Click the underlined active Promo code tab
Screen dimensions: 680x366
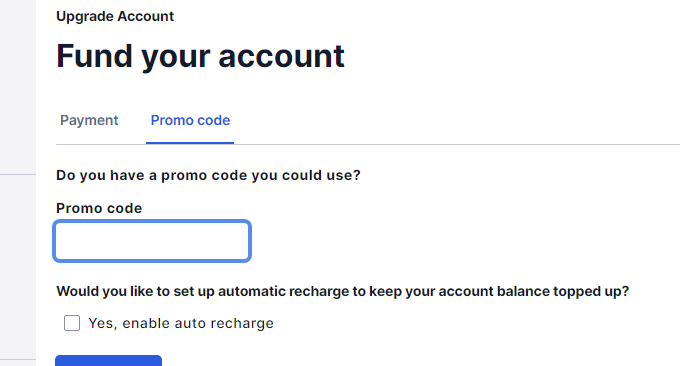pos(190,120)
